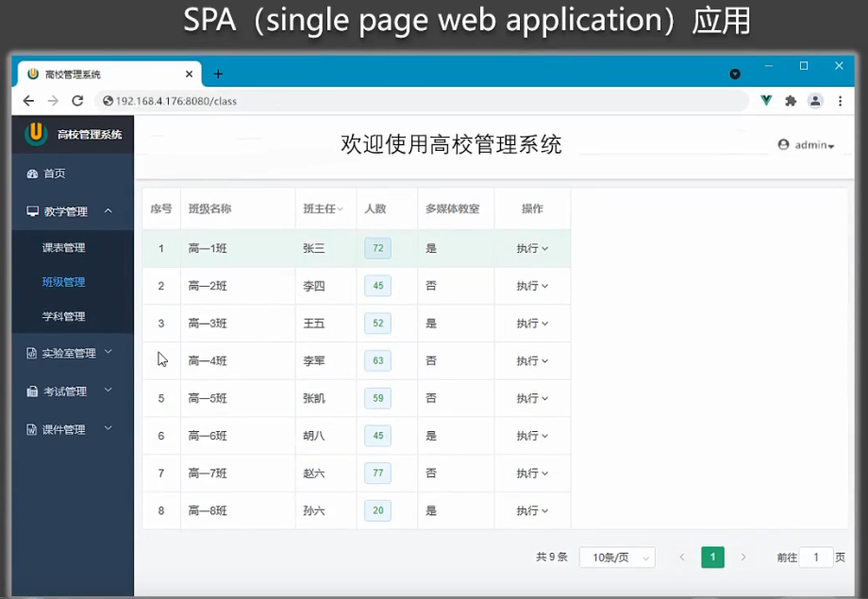Click the browser reload icon

point(78,99)
